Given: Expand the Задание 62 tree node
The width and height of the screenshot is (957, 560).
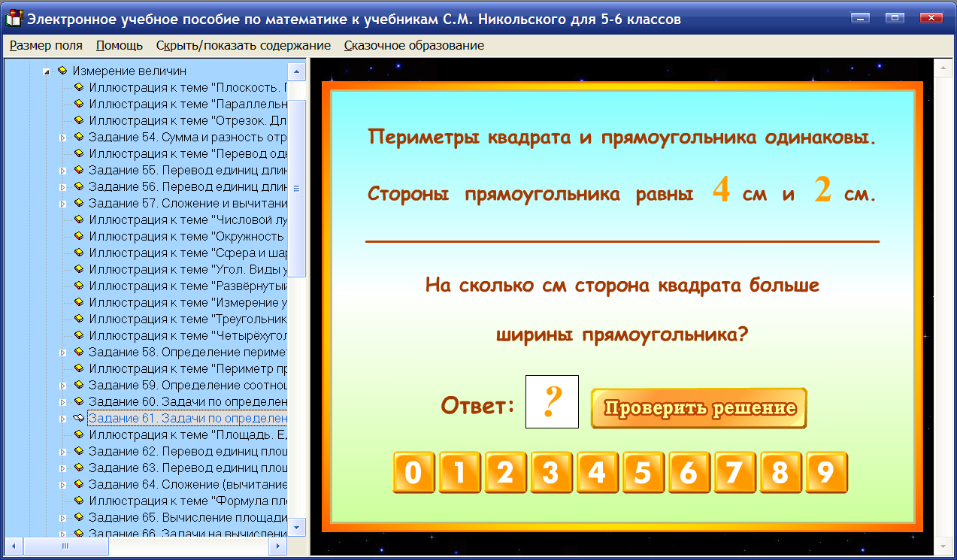Looking at the screenshot, I should [x=63, y=452].
